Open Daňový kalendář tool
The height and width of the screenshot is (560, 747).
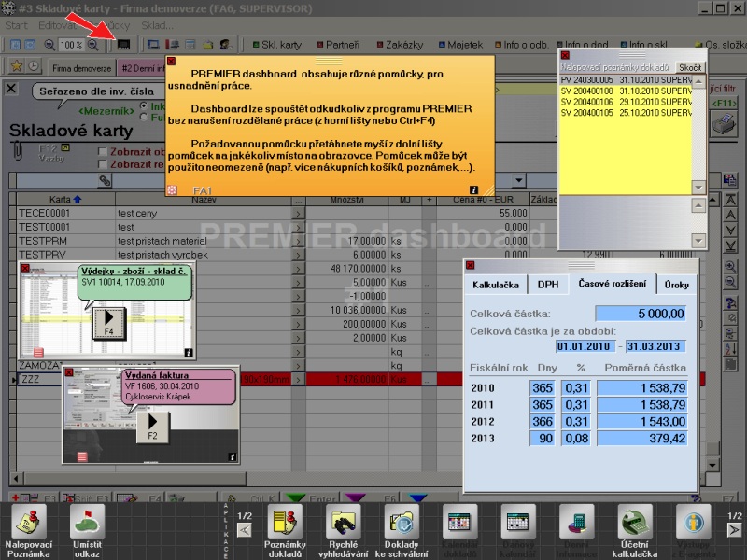point(518,530)
